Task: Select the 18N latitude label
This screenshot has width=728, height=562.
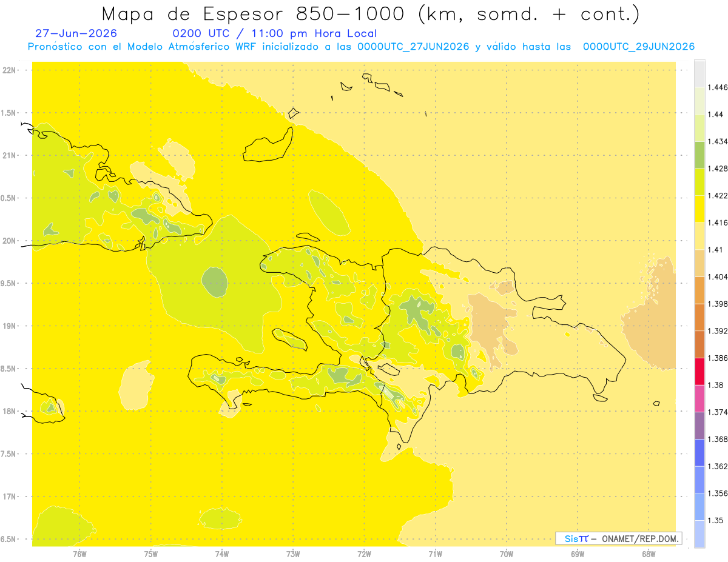Action: click(x=9, y=412)
